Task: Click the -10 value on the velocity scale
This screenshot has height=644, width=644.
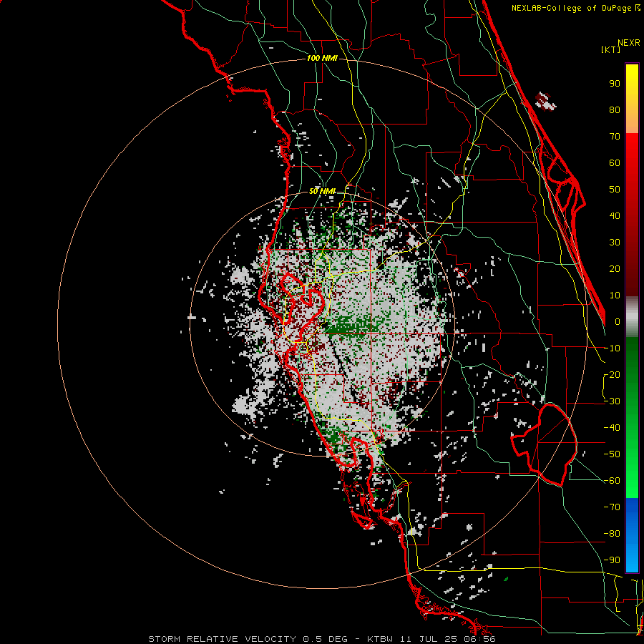Action: tap(612, 348)
